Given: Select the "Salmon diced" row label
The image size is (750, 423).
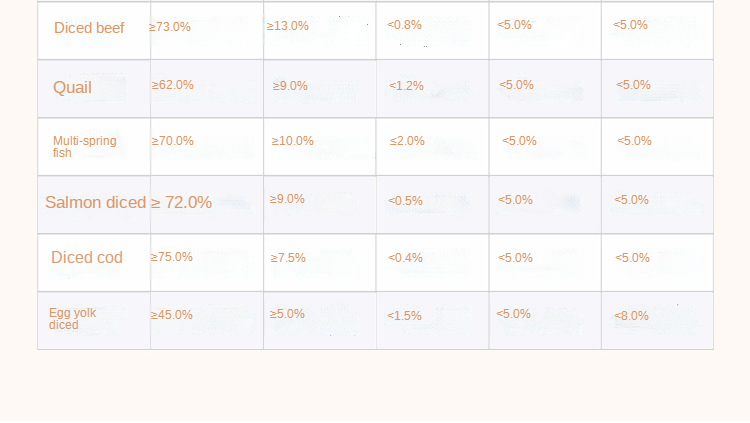Looking at the screenshot, I should (95, 203).
